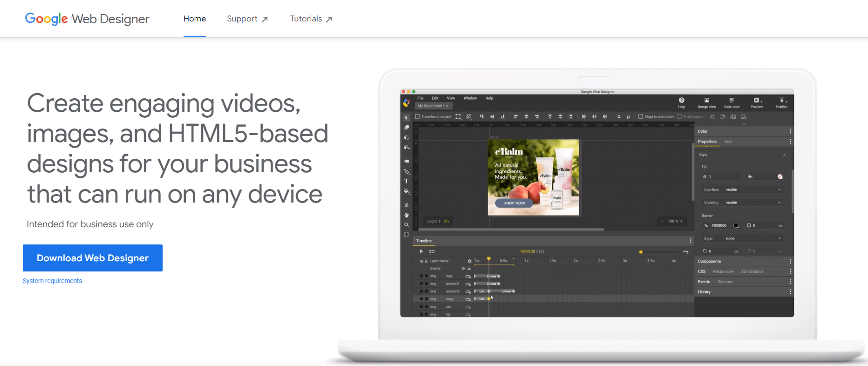Collapse the Style section chevron
This screenshot has width=868, height=366.
tap(784, 155)
